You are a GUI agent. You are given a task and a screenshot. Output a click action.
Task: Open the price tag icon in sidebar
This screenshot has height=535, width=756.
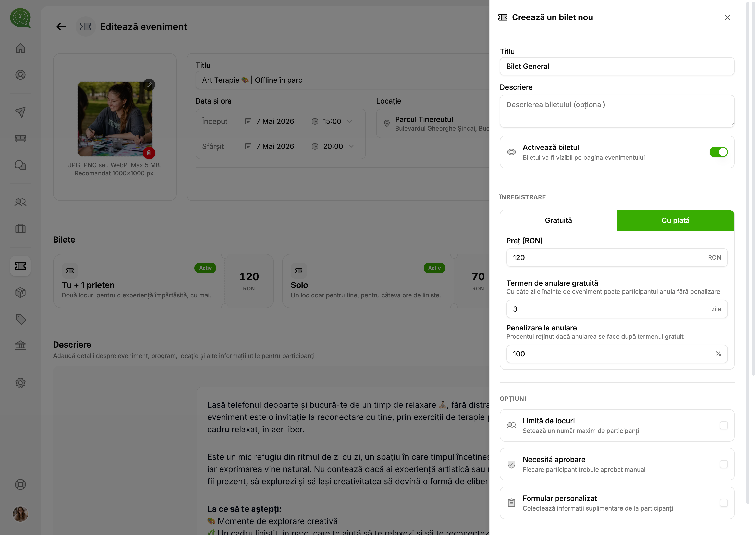[x=20, y=319]
